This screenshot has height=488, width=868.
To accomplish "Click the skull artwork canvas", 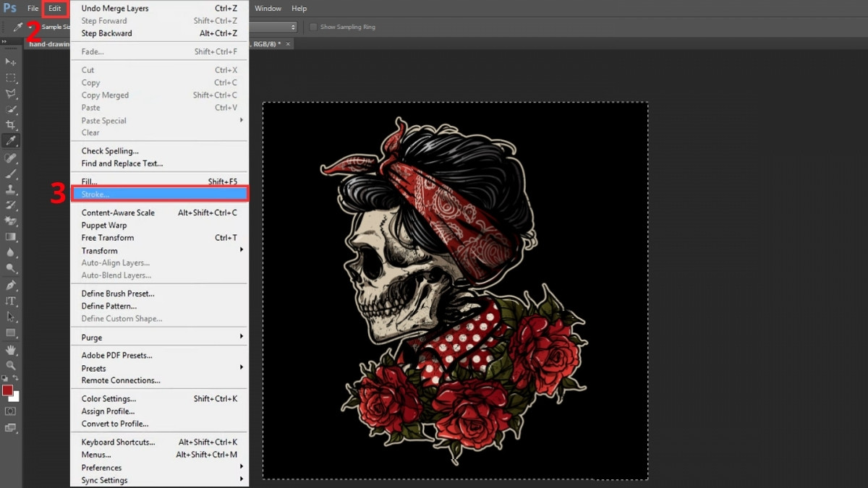I will pos(455,290).
